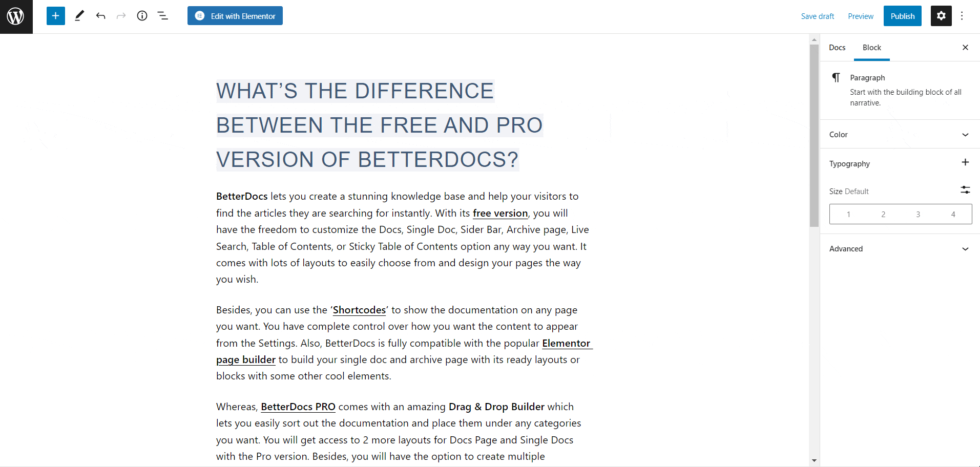Select the WordPress logo
This screenshot has width=980, height=467.
[16, 16]
